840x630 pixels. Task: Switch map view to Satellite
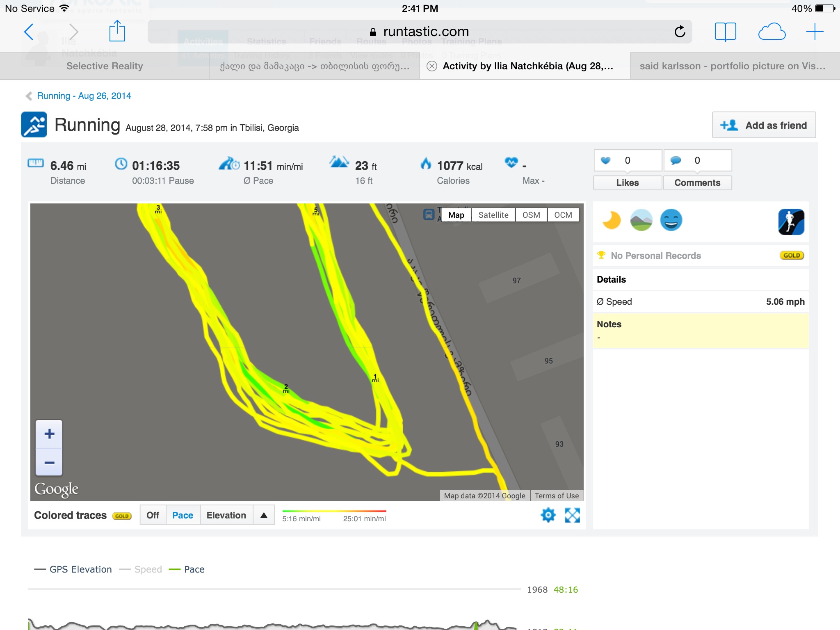[x=493, y=215]
